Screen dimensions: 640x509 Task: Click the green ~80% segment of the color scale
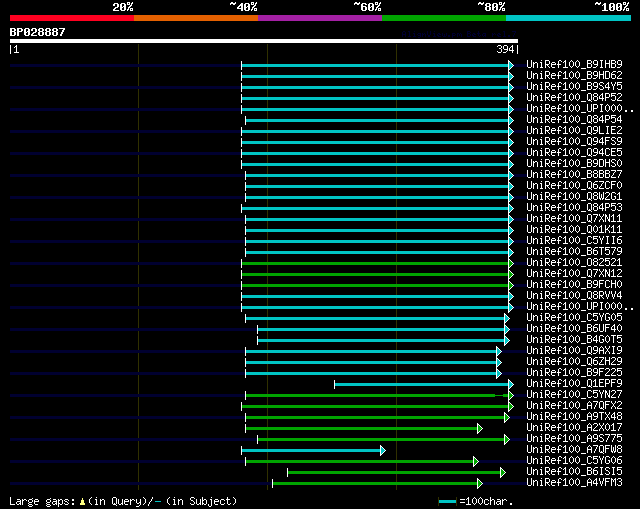[444, 18]
